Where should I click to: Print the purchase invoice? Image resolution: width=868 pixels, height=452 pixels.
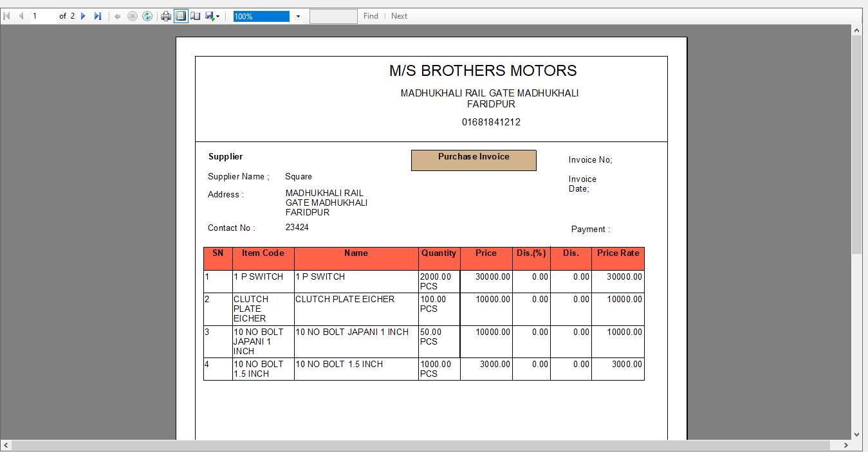pyautogui.click(x=166, y=16)
